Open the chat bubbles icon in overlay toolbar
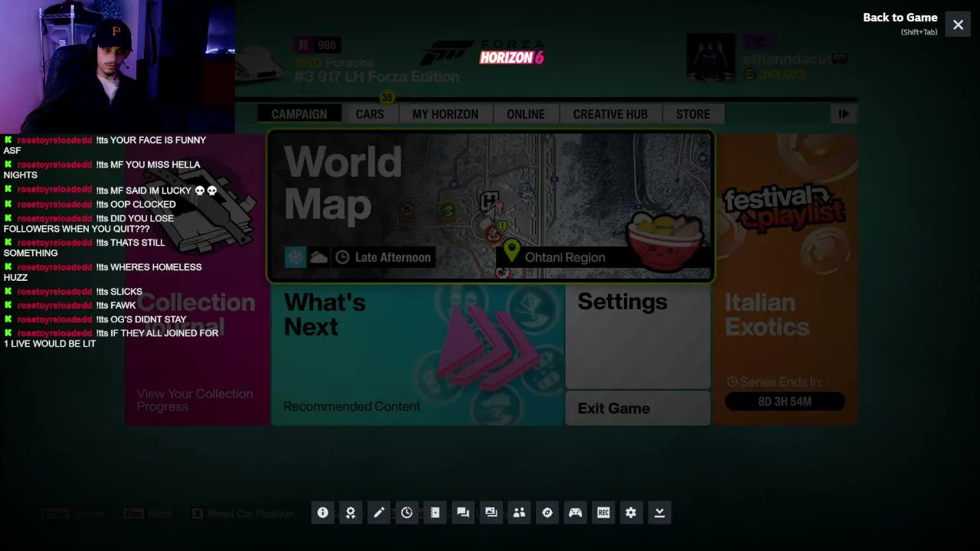 pos(463,513)
